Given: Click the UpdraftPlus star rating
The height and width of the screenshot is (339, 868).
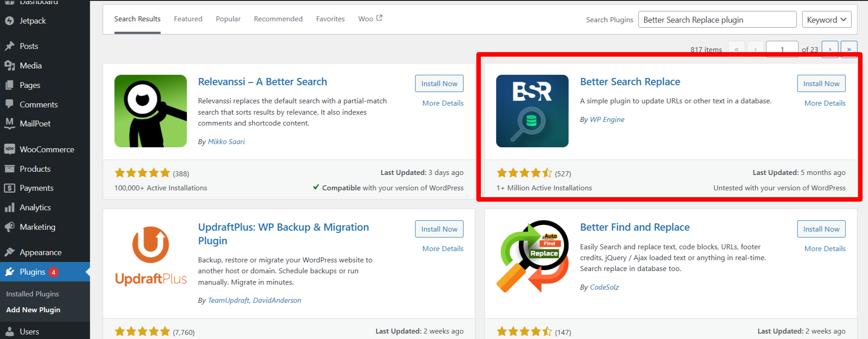Looking at the screenshot, I should point(142,331).
